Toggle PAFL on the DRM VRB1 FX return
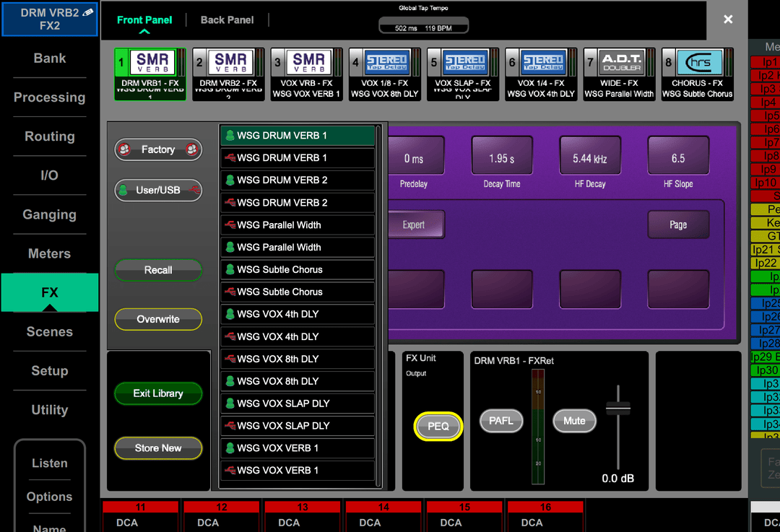This screenshot has height=532, width=780. click(x=501, y=421)
